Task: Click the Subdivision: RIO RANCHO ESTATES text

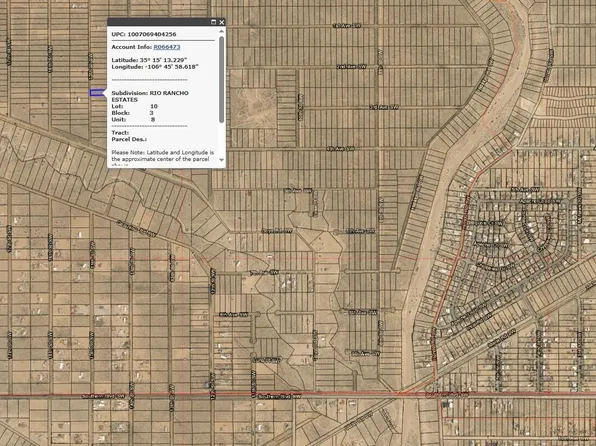Action: (150, 96)
